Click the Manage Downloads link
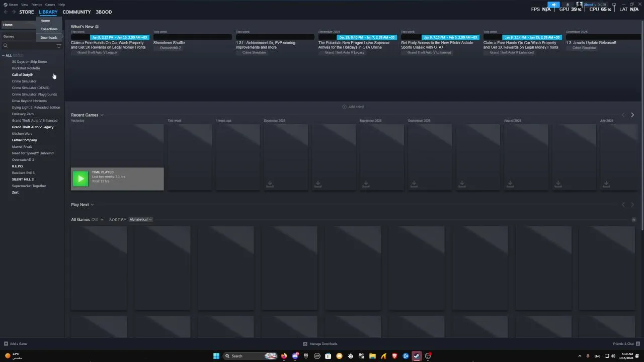Viewport: 644px width, 362px height. pos(324,344)
